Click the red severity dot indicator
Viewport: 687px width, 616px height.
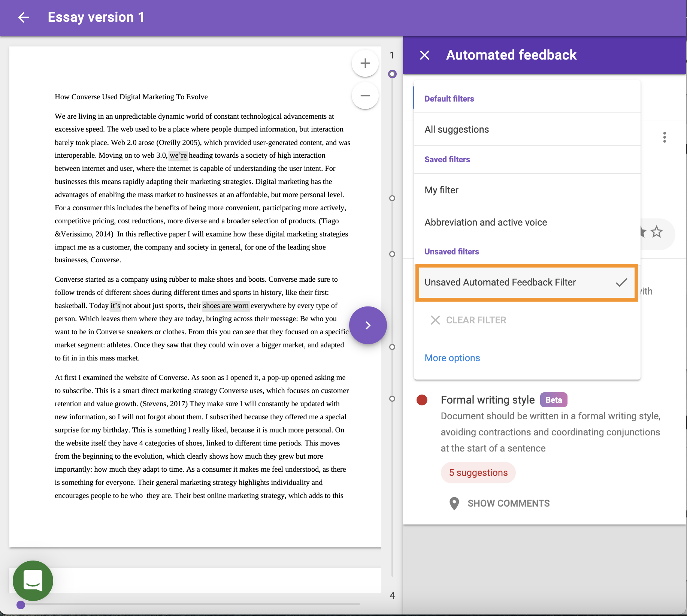pyautogui.click(x=422, y=400)
